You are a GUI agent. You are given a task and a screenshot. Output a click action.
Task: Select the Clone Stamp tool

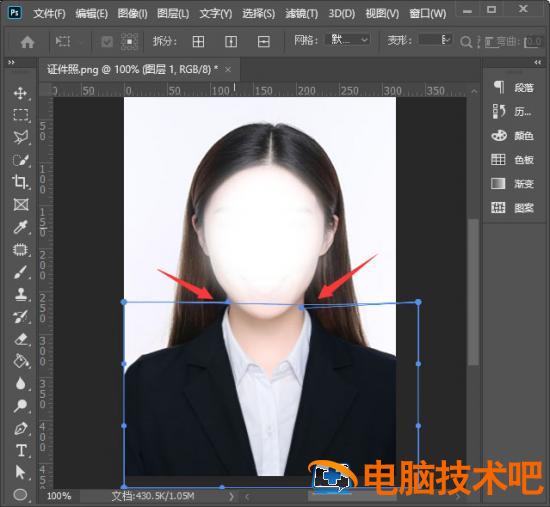click(20, 294)
